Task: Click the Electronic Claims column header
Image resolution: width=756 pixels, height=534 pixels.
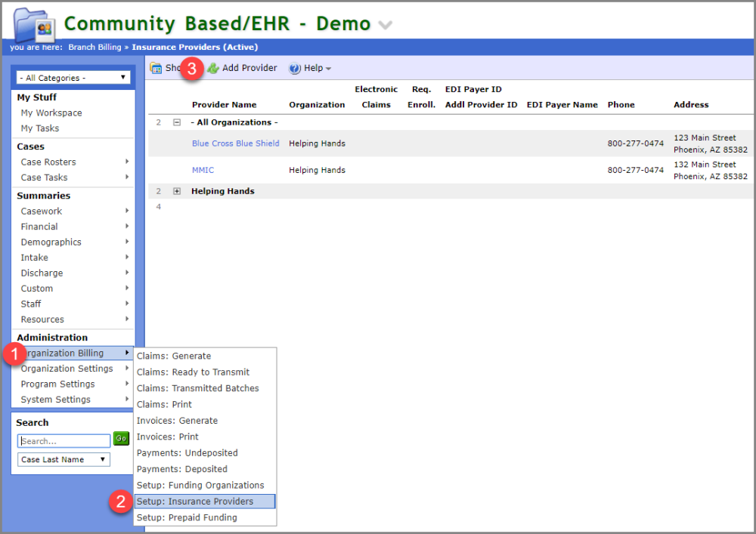Action: click(x=376, y=97)
